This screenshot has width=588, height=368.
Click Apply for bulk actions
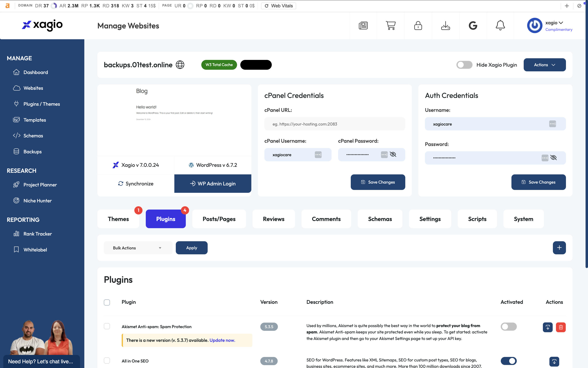[192, 248]
